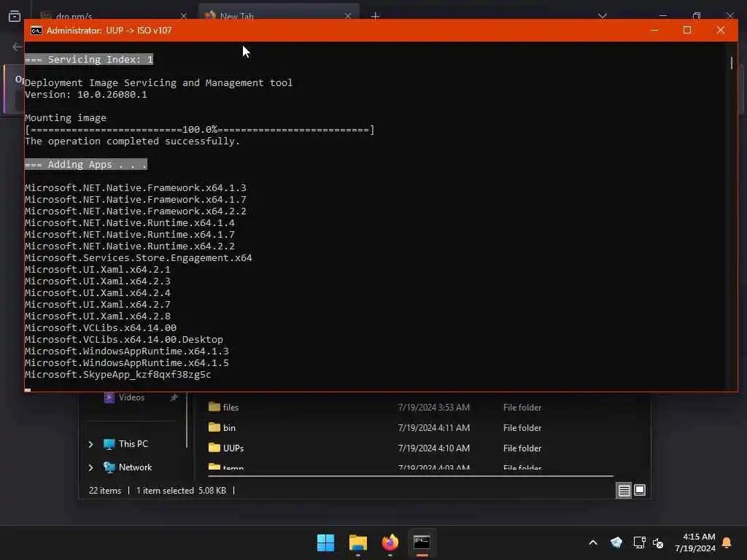Click Microsoft.VCLibs.x64.14.00.Desktop line
The image size is (747, 560).
point(124,340)
